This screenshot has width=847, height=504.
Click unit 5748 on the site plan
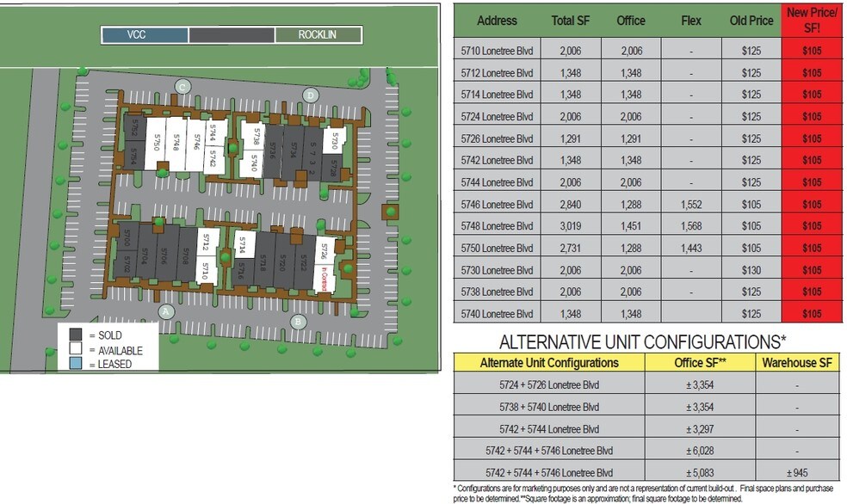click(x=176, y=146)
